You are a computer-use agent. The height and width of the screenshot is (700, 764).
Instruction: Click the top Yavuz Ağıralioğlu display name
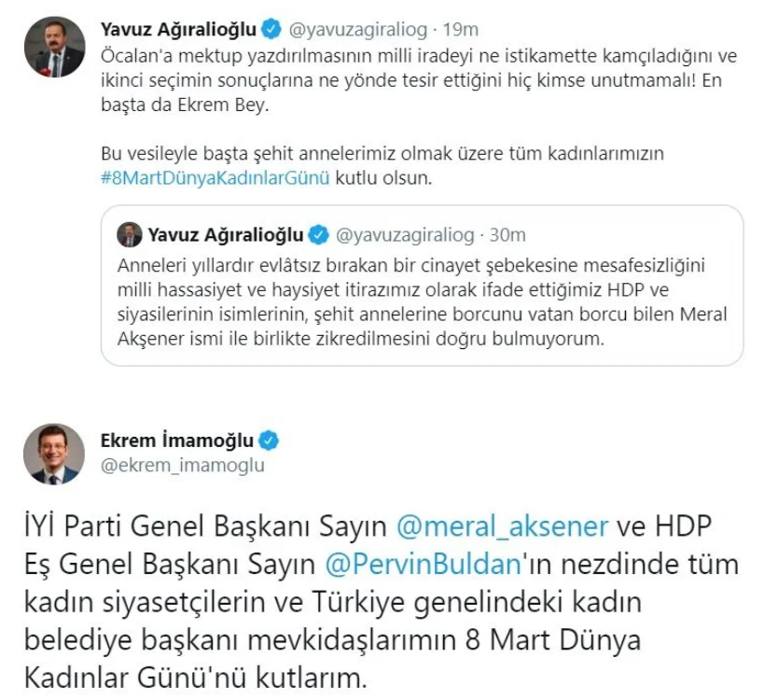(x=178, y=29)
